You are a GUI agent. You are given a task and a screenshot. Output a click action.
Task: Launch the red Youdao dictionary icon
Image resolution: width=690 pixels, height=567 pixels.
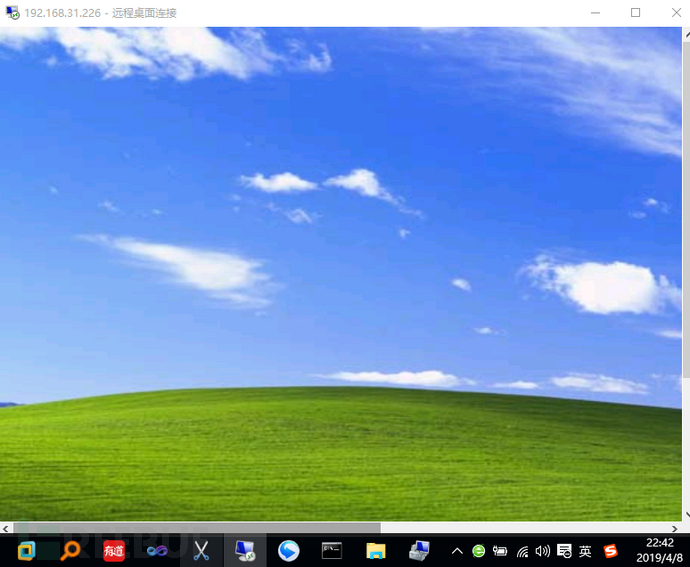[x=114, y=551]
